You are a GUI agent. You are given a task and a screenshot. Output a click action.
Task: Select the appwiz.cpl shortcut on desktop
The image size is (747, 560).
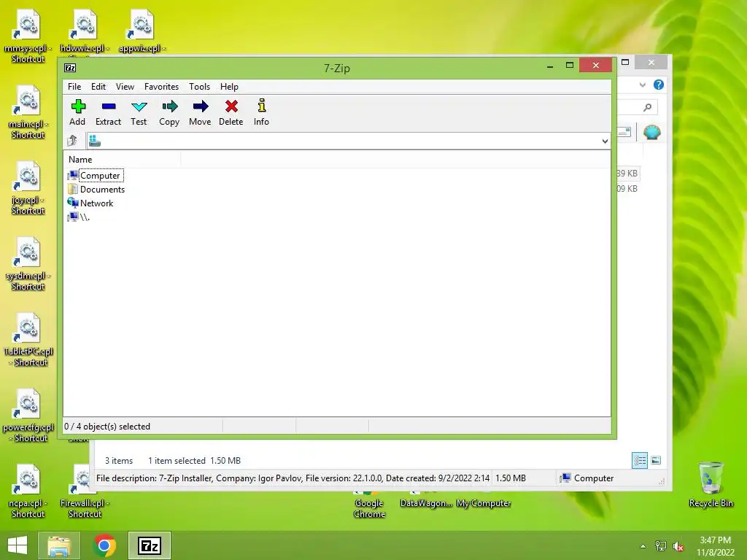(x=142, y=31)
